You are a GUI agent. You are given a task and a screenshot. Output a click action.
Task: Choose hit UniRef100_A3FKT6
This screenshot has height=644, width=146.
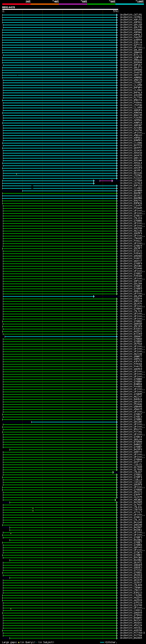[x=131, y=361]
